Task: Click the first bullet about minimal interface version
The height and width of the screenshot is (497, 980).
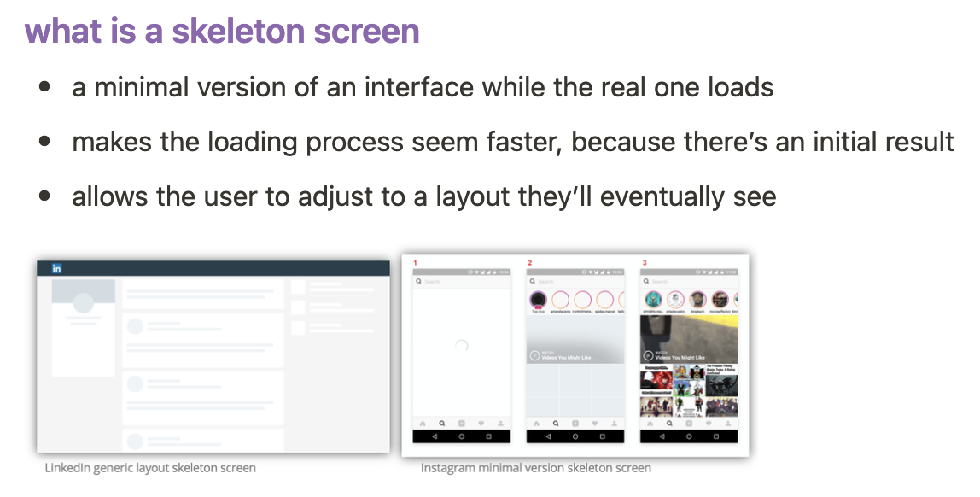Action: click(x=423, y=88)
